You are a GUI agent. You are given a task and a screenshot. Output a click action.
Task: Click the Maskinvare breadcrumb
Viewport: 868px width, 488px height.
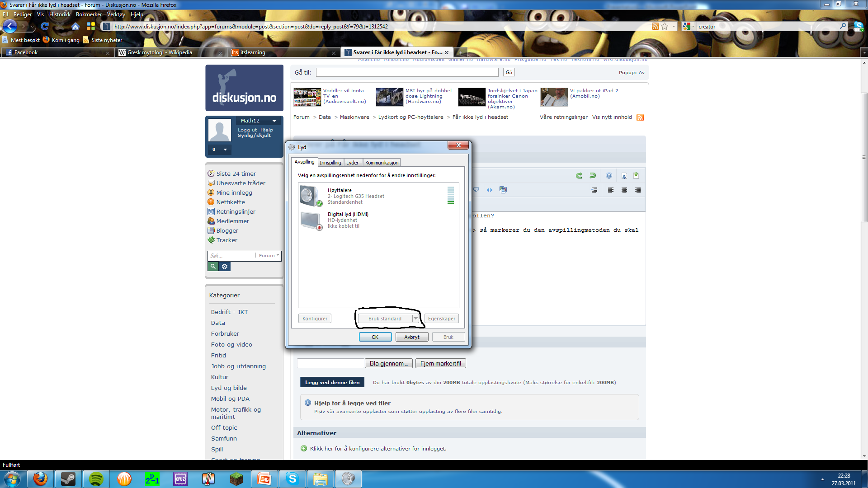[x=354, y=117]
